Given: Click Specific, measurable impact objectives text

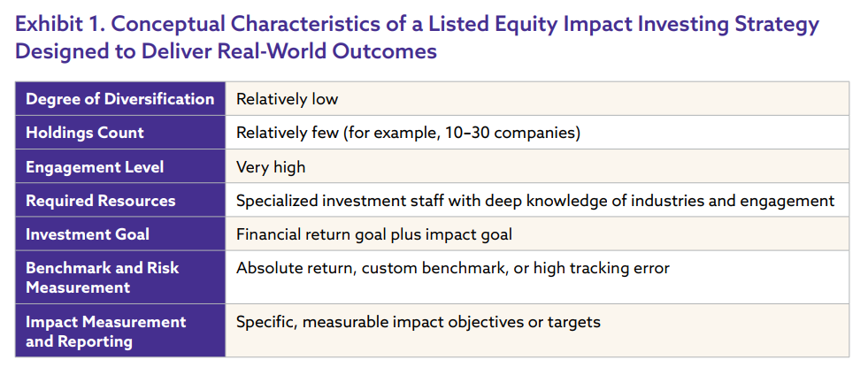Looking at the screenshot, I should click(x=419, y=322).
